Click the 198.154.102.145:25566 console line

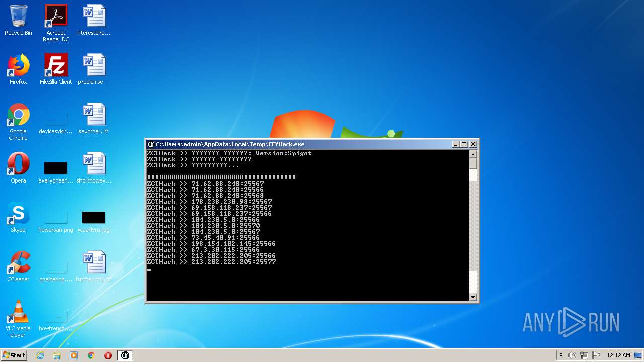[x=211, y=244]
